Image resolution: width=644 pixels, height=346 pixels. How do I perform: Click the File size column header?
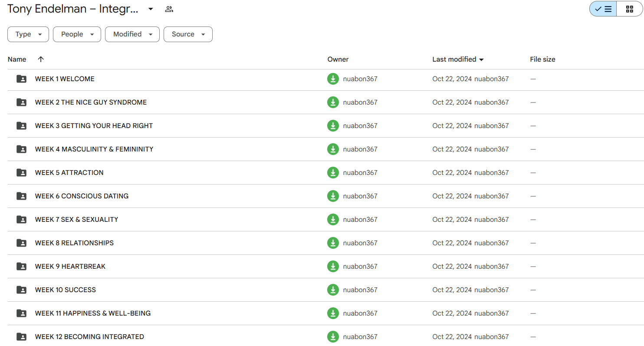[x=542, y=59]
